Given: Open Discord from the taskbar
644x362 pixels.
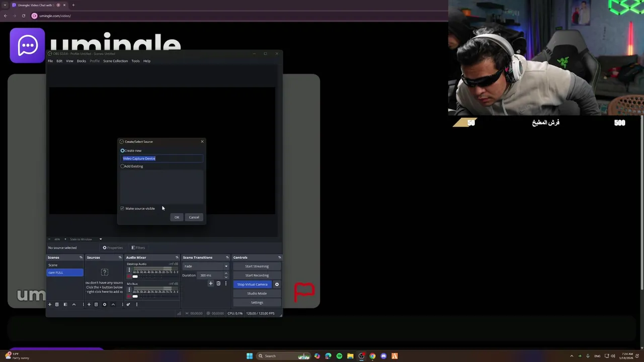Looking at the screenshot, I should [383, 356].
